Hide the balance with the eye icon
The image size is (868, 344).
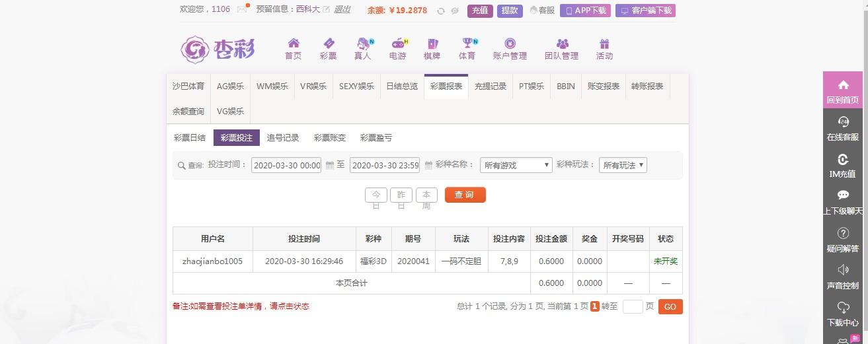tap(455, 11)
